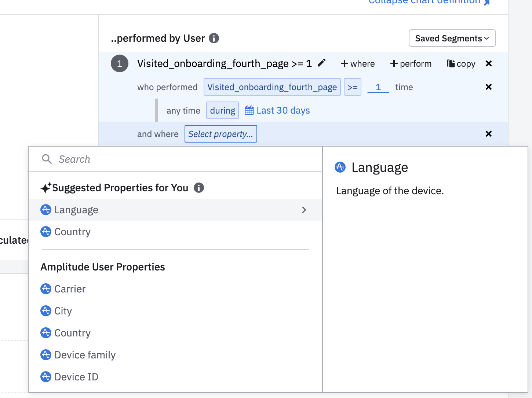Add a where clause to segment

pos(358,64)
